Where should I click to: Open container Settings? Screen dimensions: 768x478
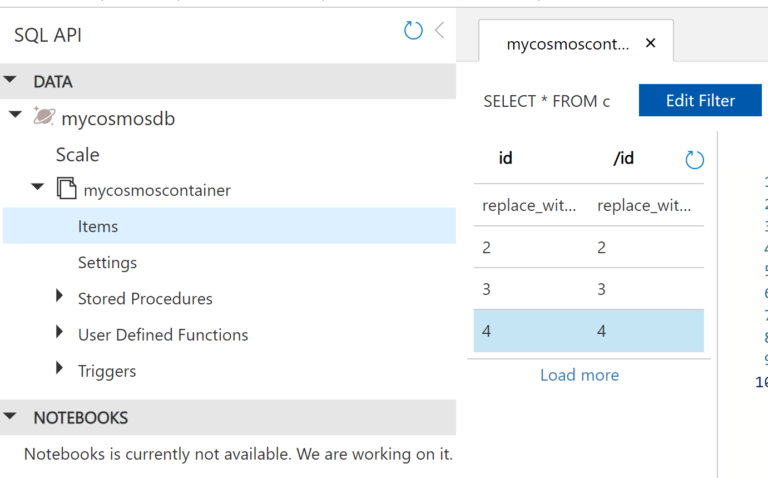[107, 263]
